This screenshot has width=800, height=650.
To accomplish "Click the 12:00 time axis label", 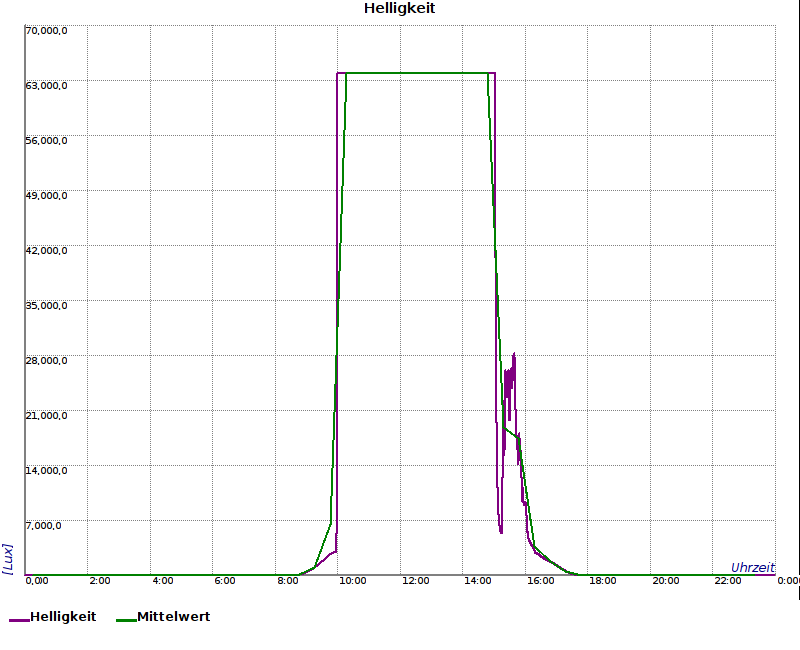I will 415,581.
